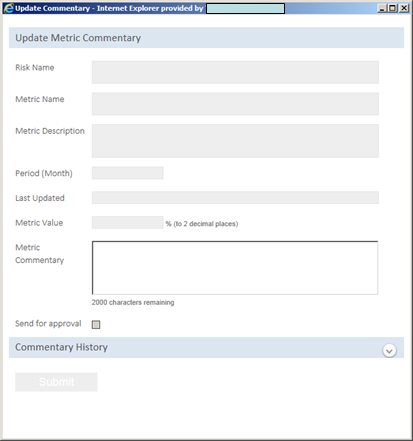This screenshot has height=441, width=413.
Task: Click the Last Updated field
Action: click(235, 198)
